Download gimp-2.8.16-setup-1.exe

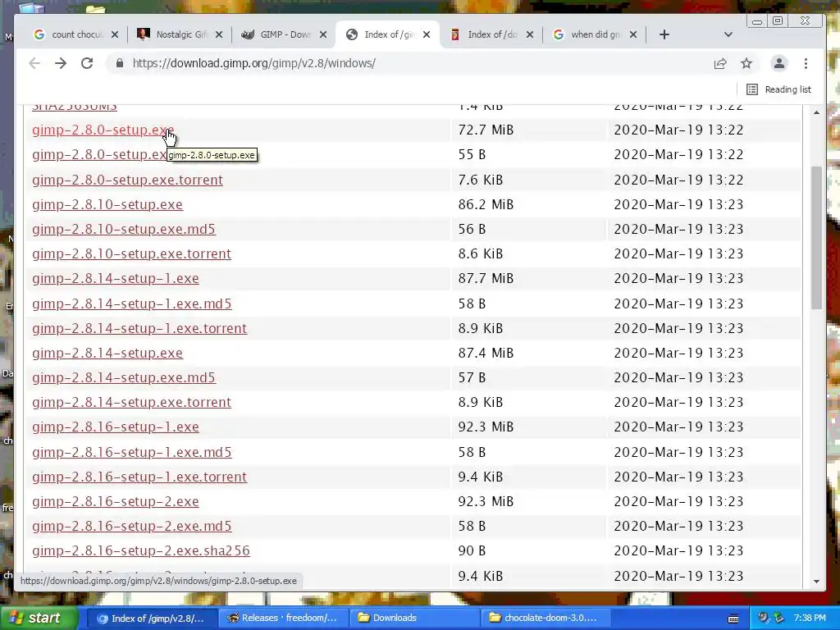115,427
